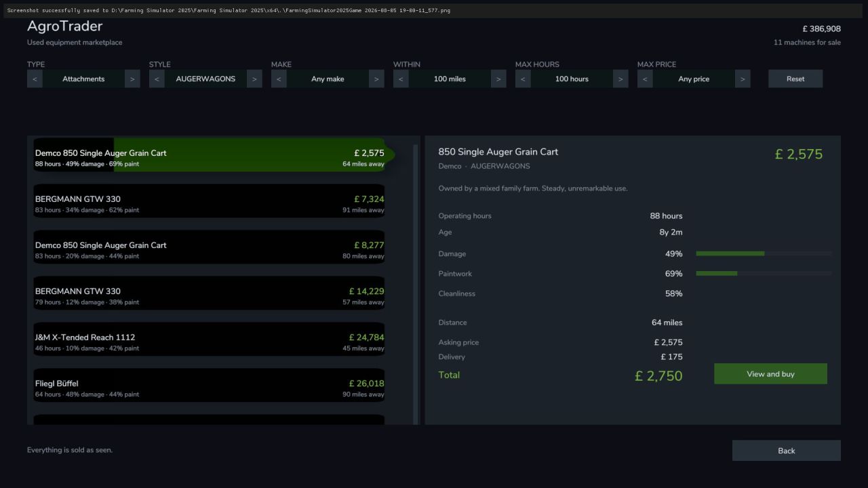Click the Operating hours '88 hours' value
This screenshot has height=488, width=868.
666,216
